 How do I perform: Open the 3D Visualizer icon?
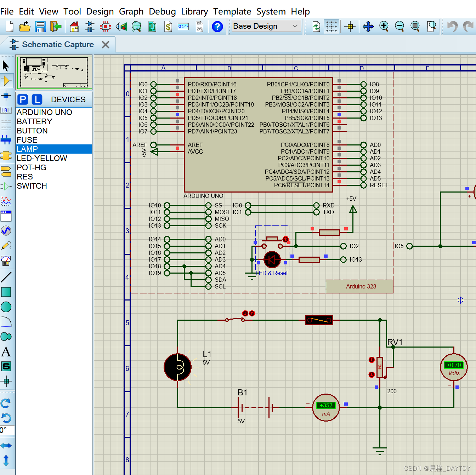point(121,27)
